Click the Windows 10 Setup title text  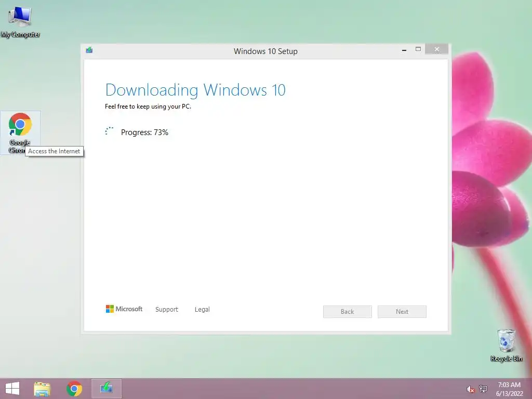[x=265, y=51]
